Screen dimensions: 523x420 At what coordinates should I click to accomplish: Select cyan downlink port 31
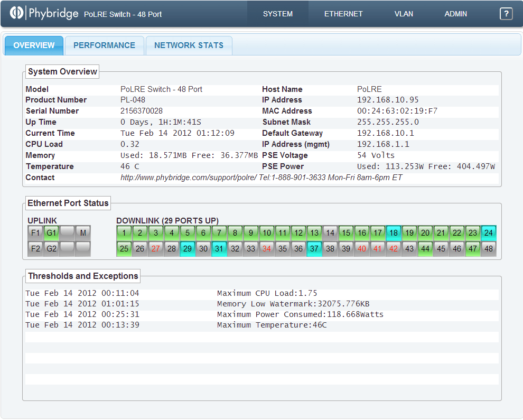(x=219, y=249)
